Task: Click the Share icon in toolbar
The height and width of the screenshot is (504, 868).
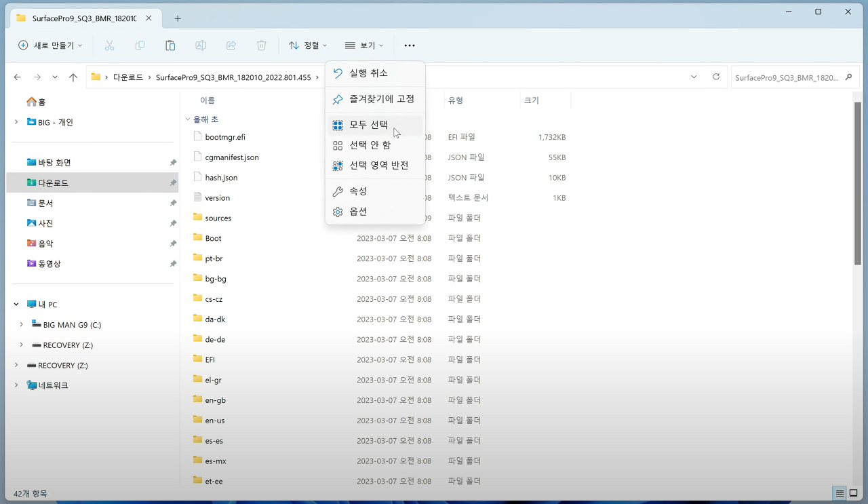Action: point(231,45)
